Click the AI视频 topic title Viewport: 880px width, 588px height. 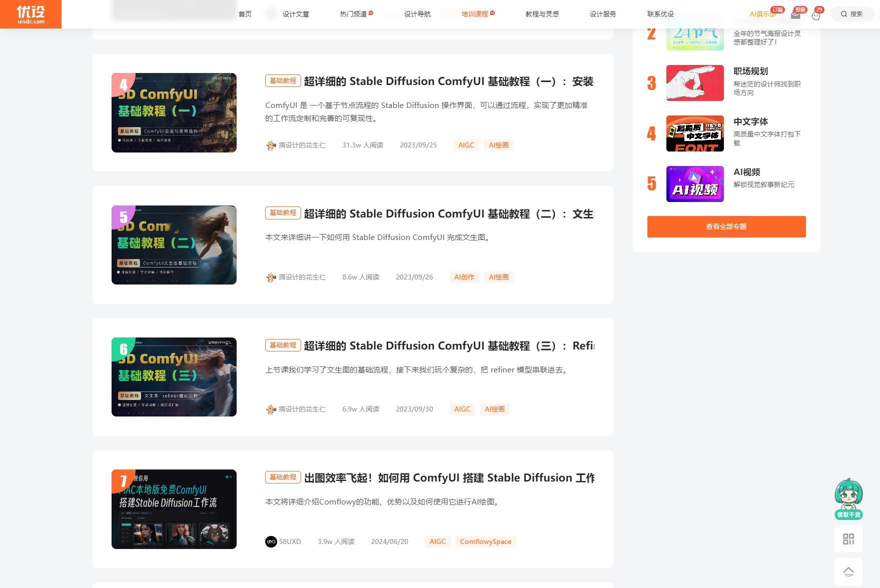coord(747,172)
